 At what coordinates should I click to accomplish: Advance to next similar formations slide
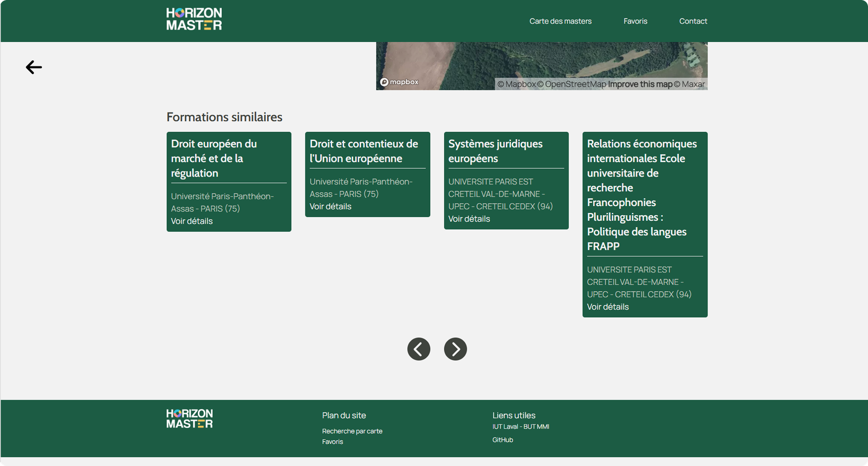point(455,349)
